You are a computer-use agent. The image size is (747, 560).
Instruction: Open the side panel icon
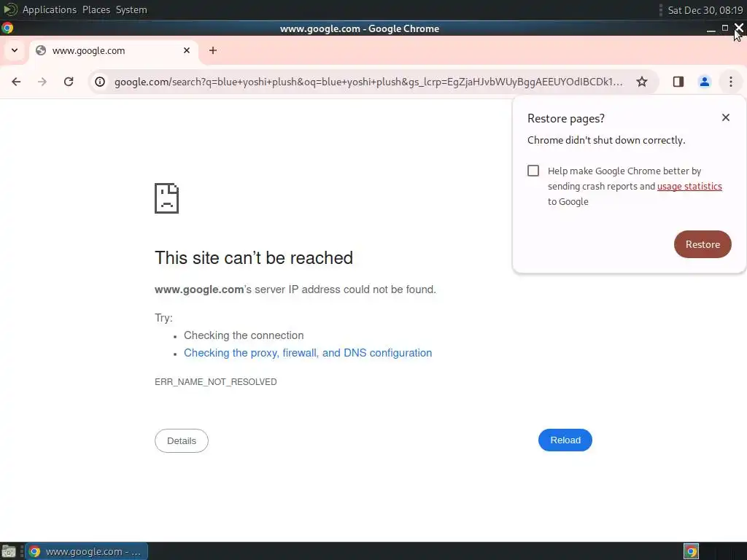pyautogui.click(x=678, y=82)
